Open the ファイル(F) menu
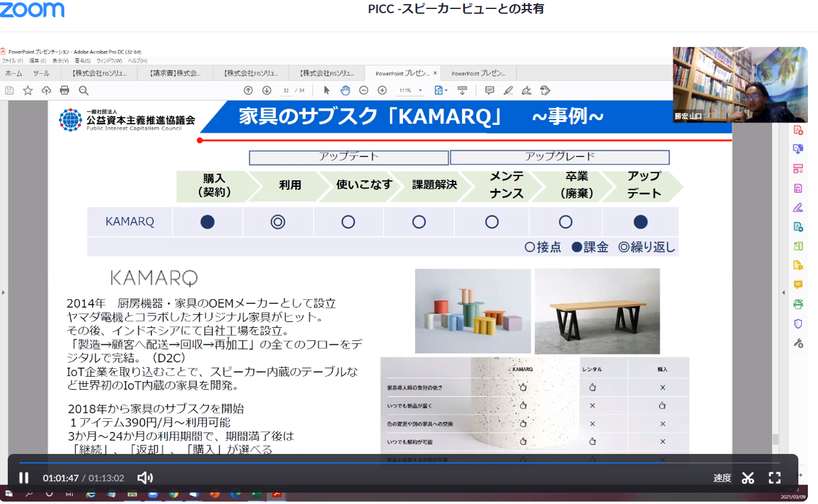The image size is (818, 504). tap(12, 61)
